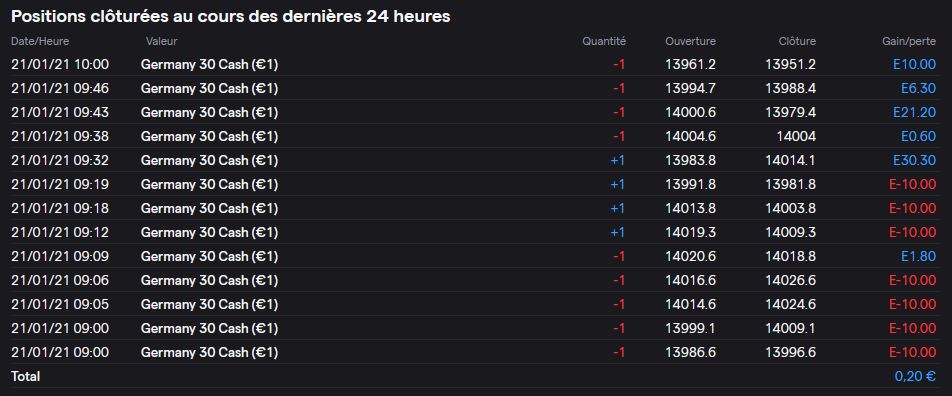The width and height of the screenshot is (952, 396).
Task: Click the Valeur column header
Action: [162, 41]
